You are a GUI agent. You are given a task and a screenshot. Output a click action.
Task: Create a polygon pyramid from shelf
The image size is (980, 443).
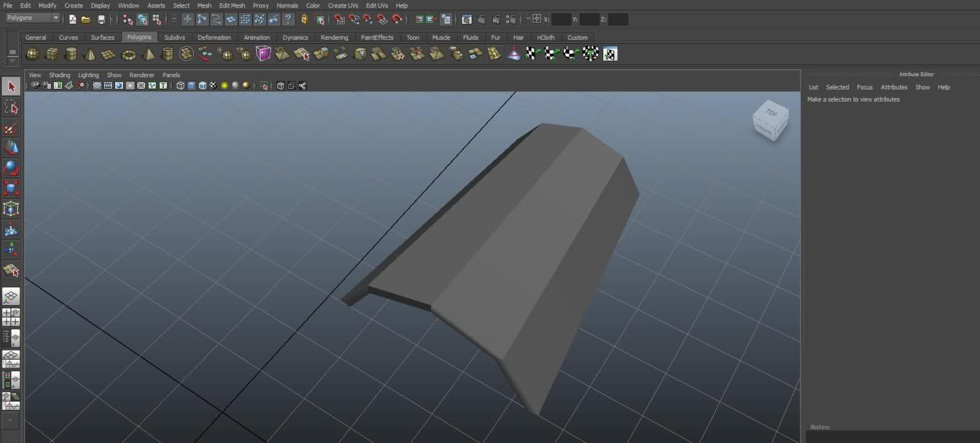[x=148, y=55]
